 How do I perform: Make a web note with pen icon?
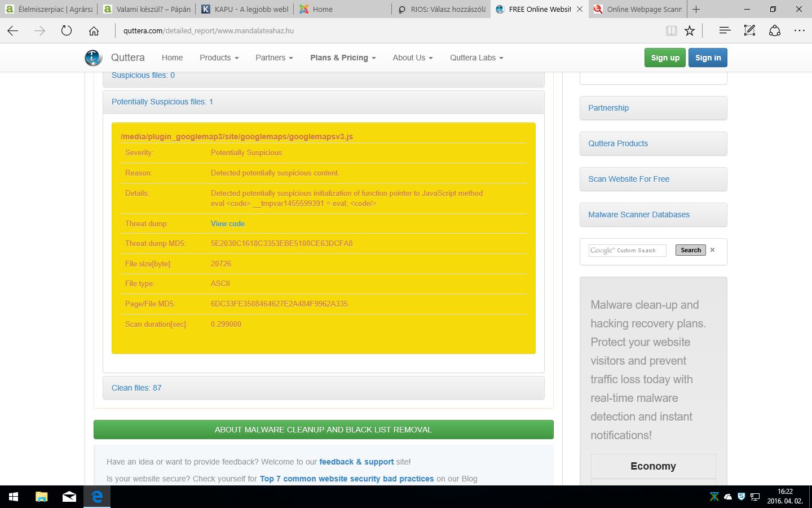749,30
